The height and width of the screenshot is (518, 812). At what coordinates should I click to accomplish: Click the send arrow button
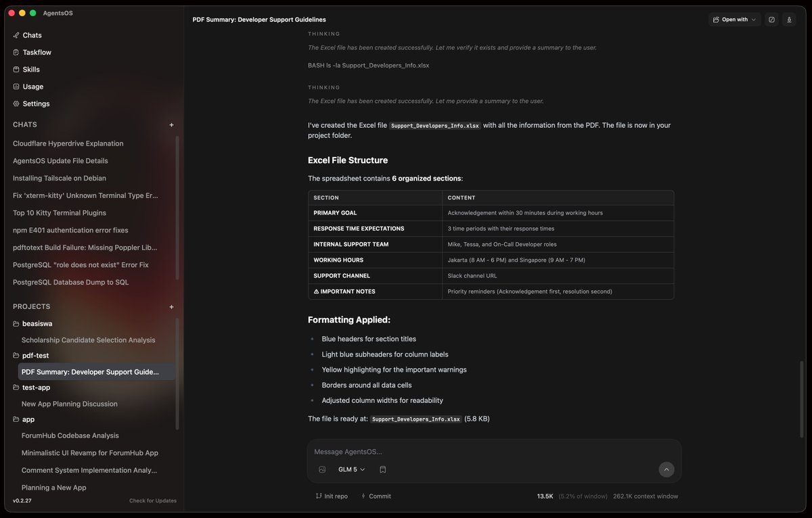667,469
